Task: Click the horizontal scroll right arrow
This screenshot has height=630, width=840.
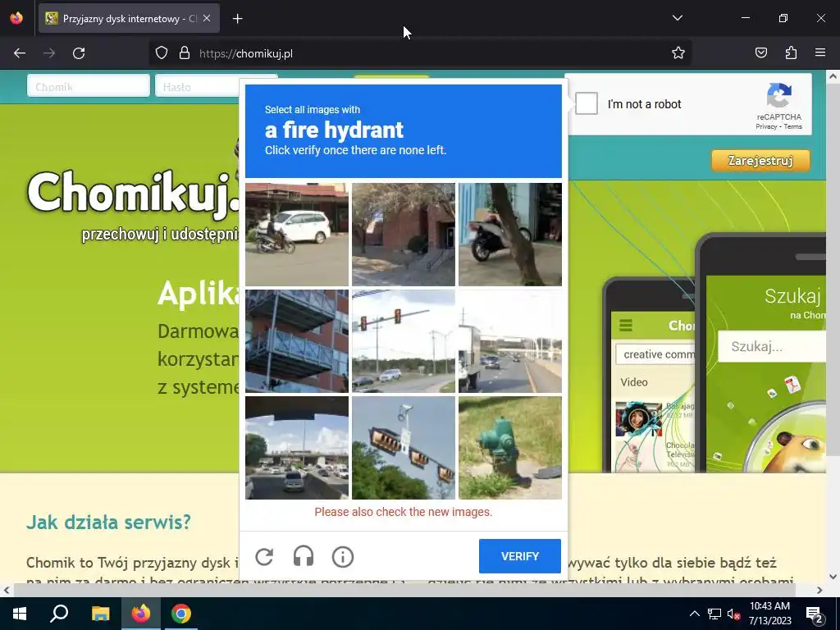Action: tap(819, 590)
